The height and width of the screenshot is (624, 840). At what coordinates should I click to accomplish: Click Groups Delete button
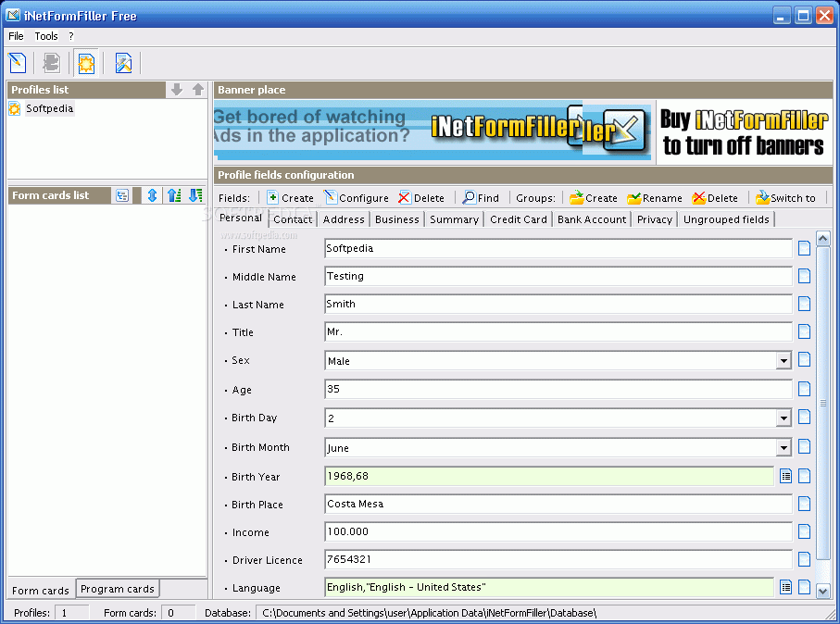click(715, 198)
